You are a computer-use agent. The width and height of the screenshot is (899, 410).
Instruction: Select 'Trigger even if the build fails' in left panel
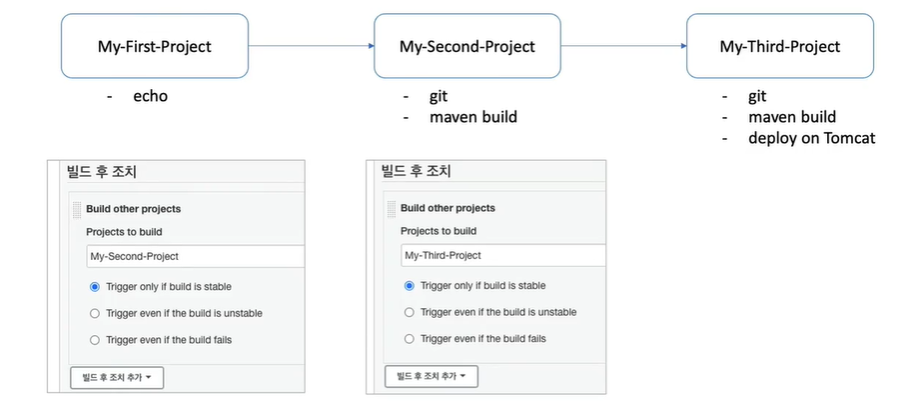(95, 340)
